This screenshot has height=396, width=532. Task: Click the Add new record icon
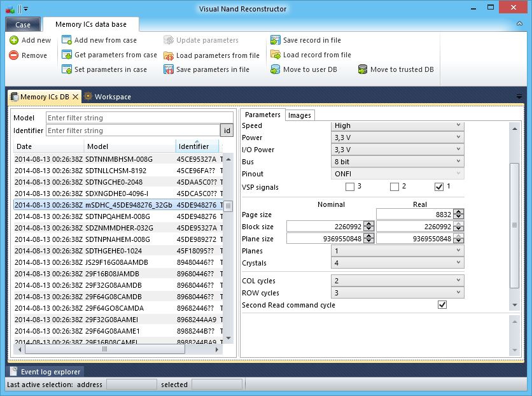coord(14,40)
